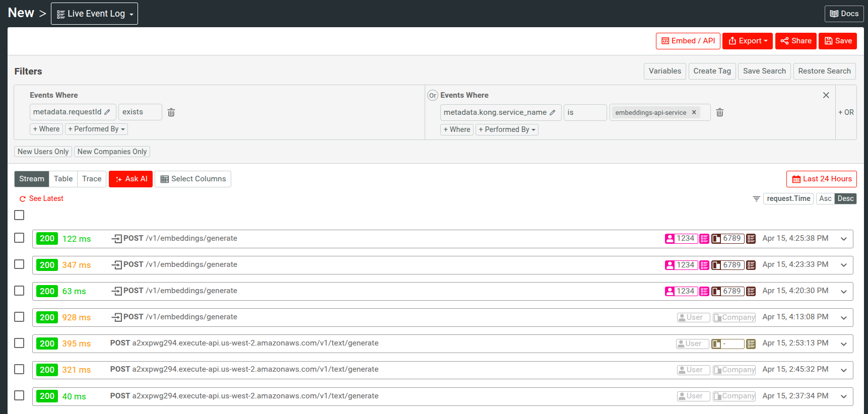This screenshot has height=414, width=868.
Task: Edit the metadata.requestId field pencil icon
Action: pos(107,112)
